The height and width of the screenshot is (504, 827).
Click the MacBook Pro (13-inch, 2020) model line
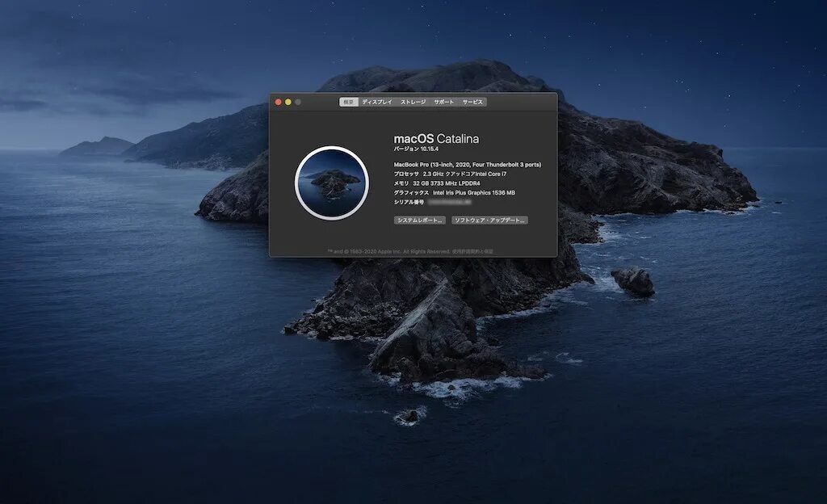(x=468, y=165)
